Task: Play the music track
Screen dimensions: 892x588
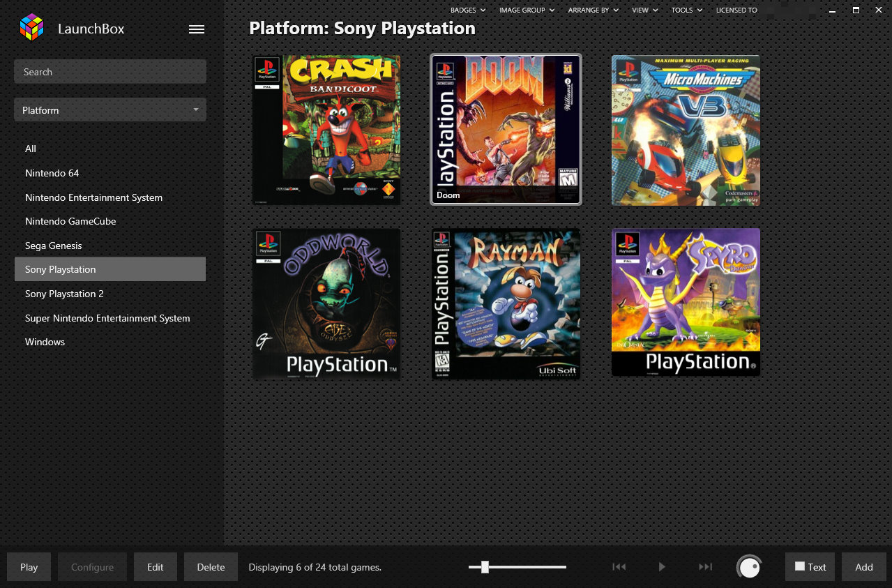Action: click(x=662, y=567)
